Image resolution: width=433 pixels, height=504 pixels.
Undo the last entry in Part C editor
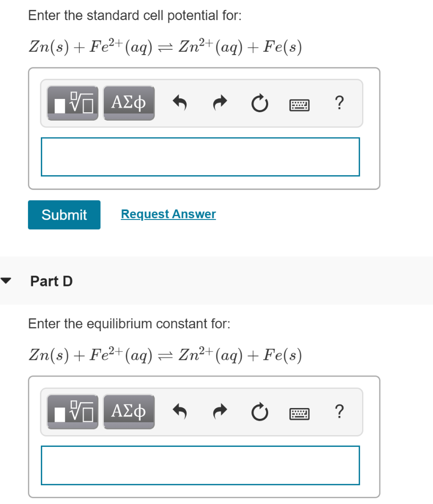click(181, 103)
